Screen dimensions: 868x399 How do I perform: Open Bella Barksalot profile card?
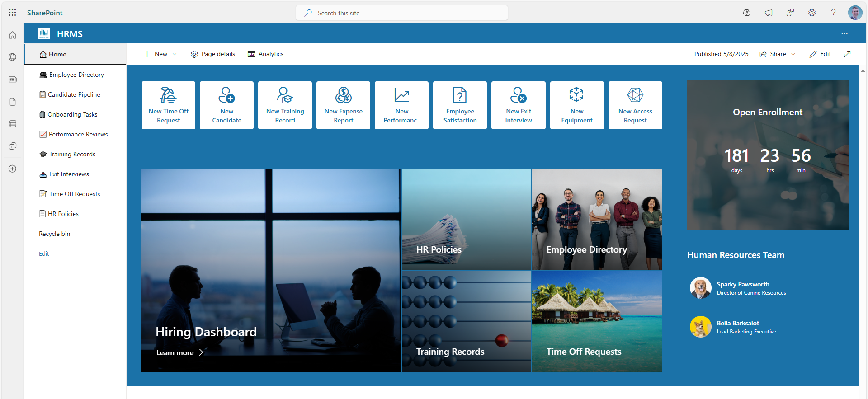point(733,327)
